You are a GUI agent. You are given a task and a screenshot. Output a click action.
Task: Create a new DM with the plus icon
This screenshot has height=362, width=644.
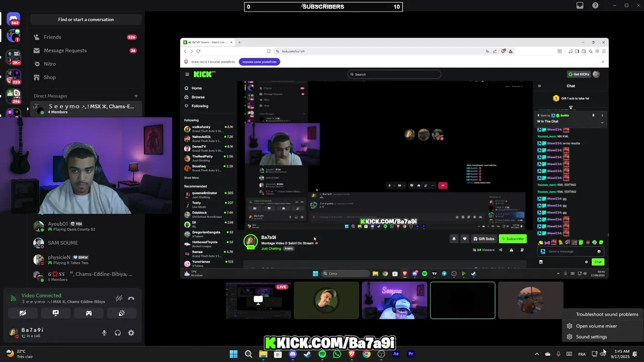point(136,96)
